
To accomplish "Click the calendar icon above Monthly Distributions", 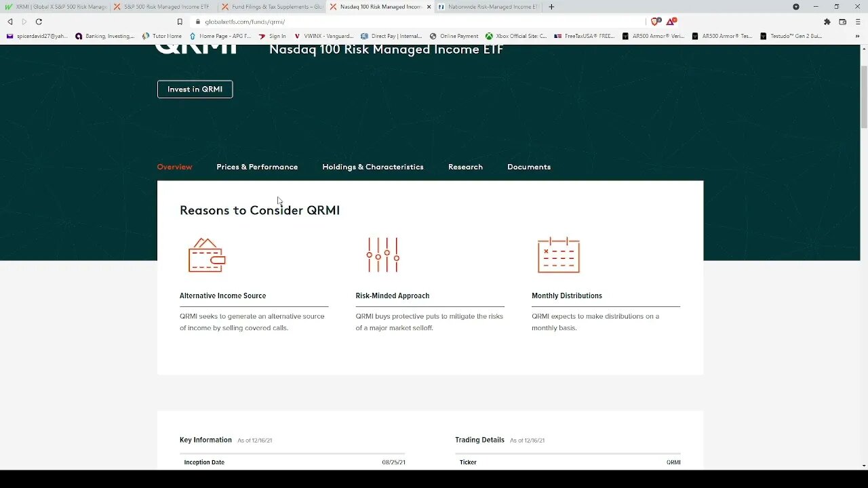I will click(559, 255).
